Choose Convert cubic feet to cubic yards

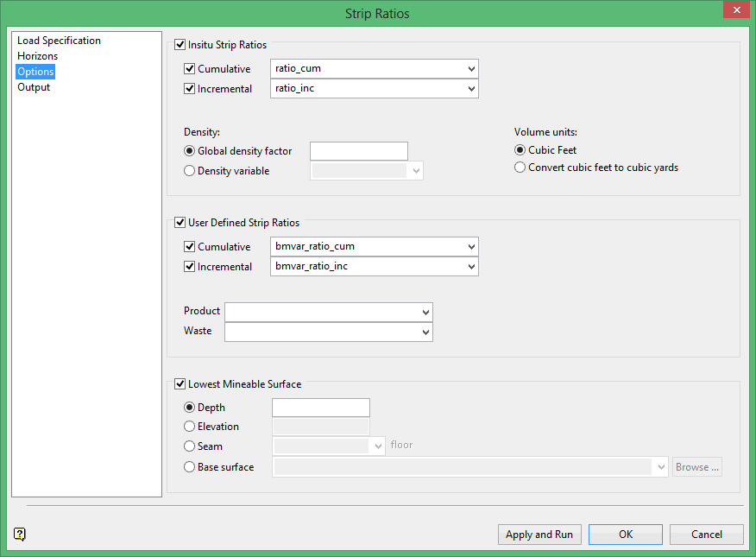coord(520,168)
